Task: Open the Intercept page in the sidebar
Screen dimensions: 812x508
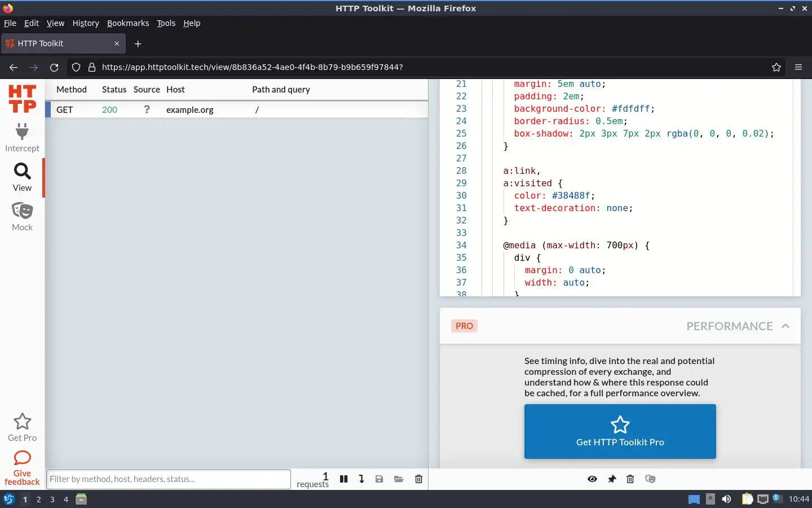Action: tap(22, 138)
